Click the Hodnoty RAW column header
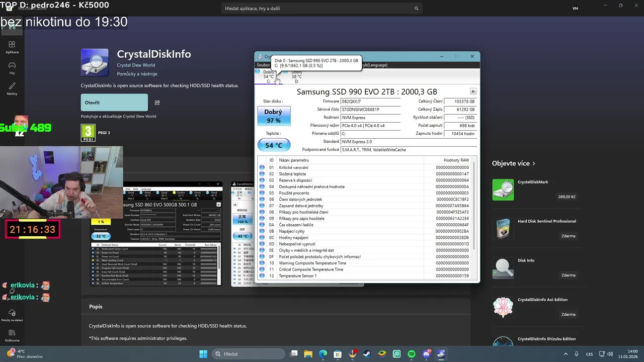This screenshot has width=644, height=362. [447, 160]
